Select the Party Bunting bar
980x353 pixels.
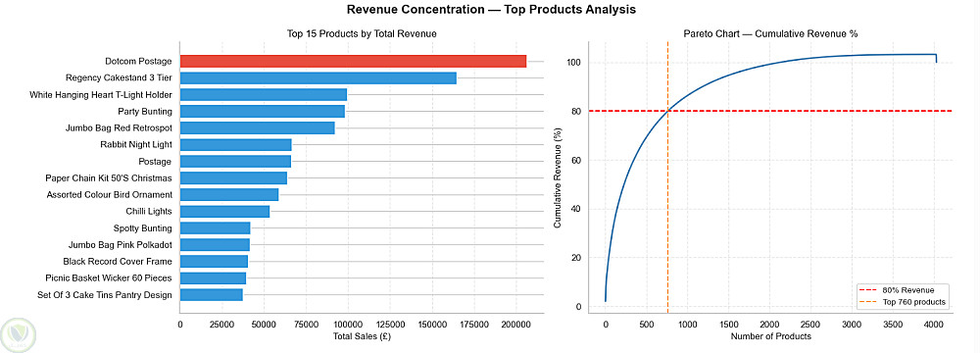(x=263, y=112)
